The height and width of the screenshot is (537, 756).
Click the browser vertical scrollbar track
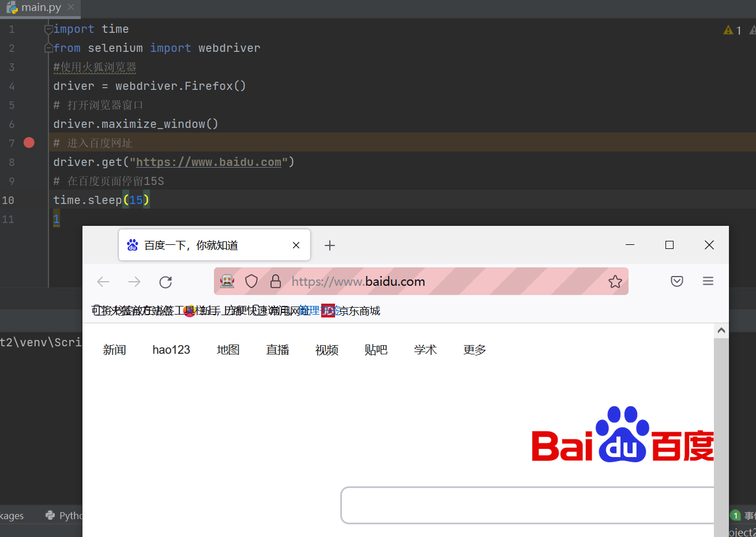tap(721, 438)
